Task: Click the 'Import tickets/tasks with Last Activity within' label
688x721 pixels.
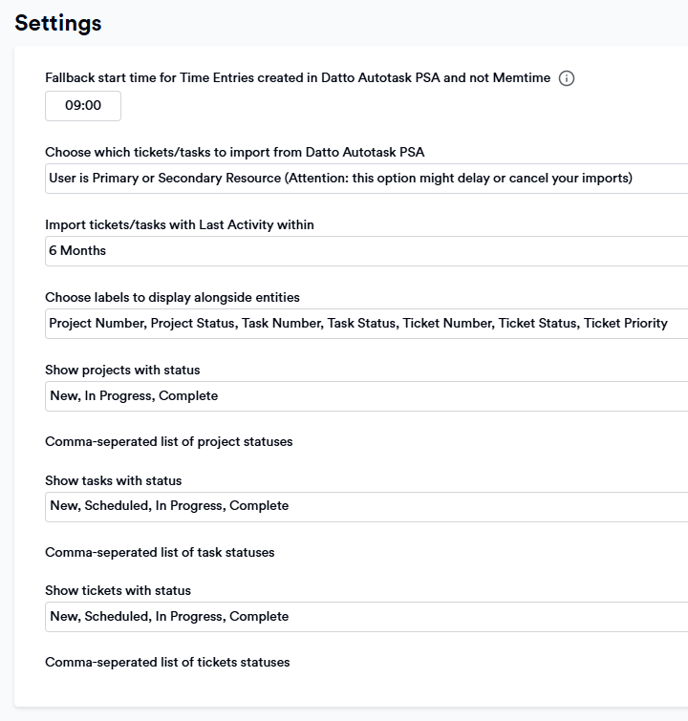Action: coord(179,225)
